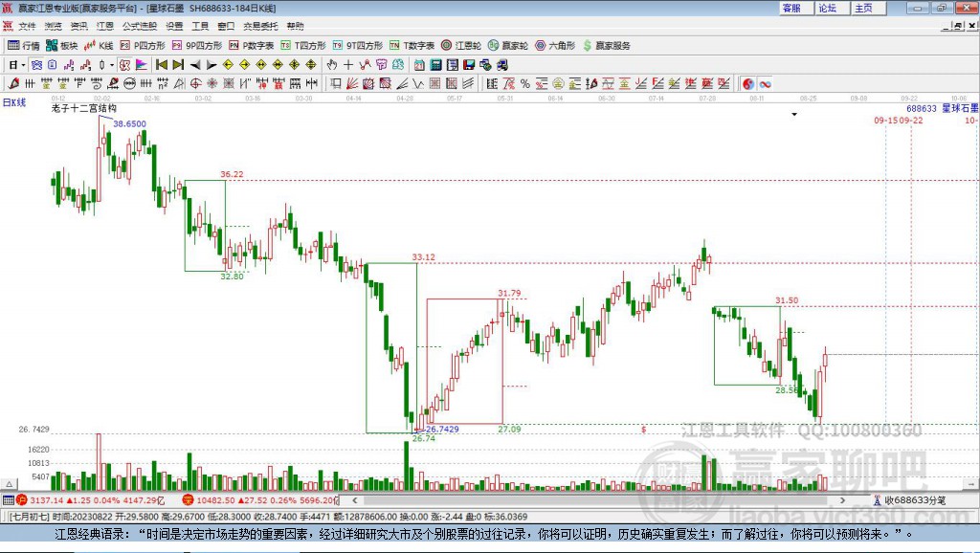The image size is (980, 553).
Task: Jump to first bar icon
Action: click(161, 64)
